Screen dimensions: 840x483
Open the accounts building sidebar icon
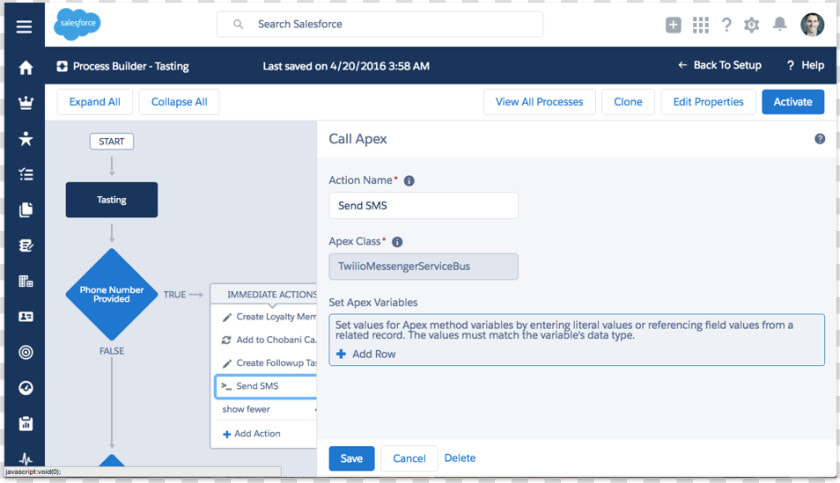click(25, 281)
